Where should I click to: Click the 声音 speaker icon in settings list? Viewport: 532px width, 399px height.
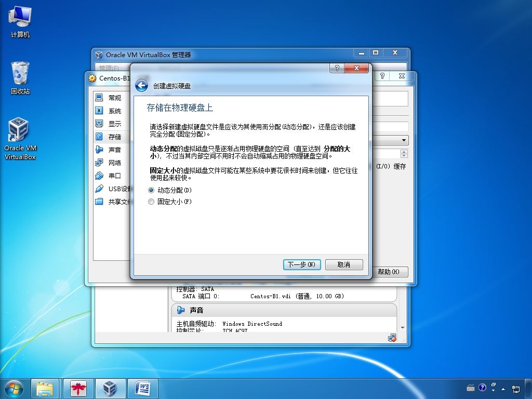[x=99, y=149]
